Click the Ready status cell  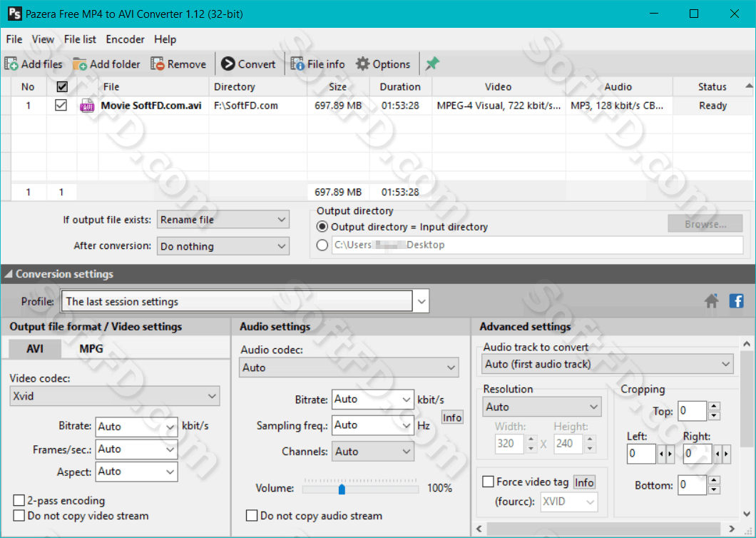pyautogui.click(x=712, y=106)
